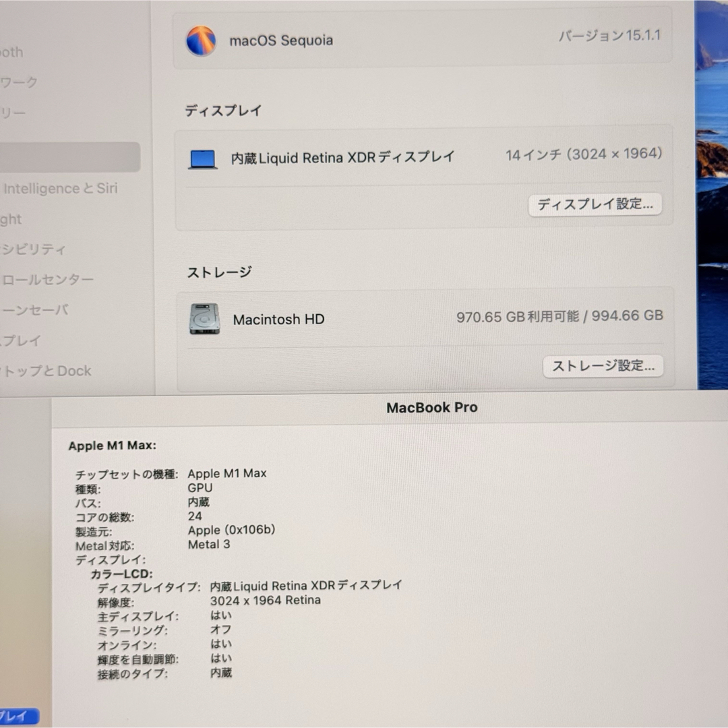
Task: Click the 製造元 value Apple (0x106b)
Action: coord(232,530)
